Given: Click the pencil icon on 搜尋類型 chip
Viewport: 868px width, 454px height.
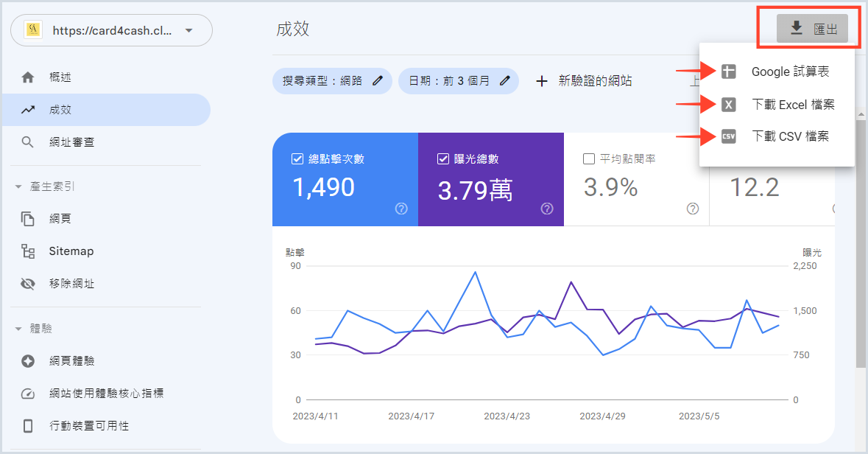Looking at the screenshot, I should [x=378, y=81].
